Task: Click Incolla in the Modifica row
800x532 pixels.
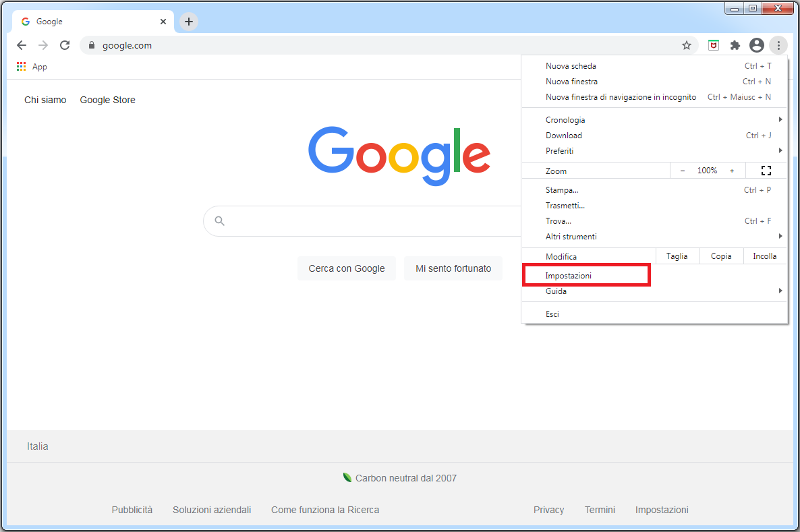Action: click(x=765, y=256)
